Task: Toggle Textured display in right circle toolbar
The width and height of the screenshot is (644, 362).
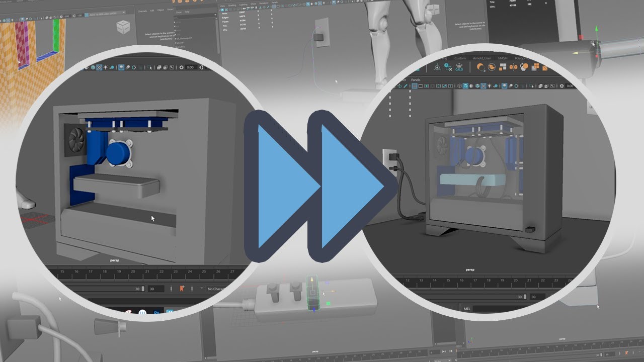Action: pos(484,85)
